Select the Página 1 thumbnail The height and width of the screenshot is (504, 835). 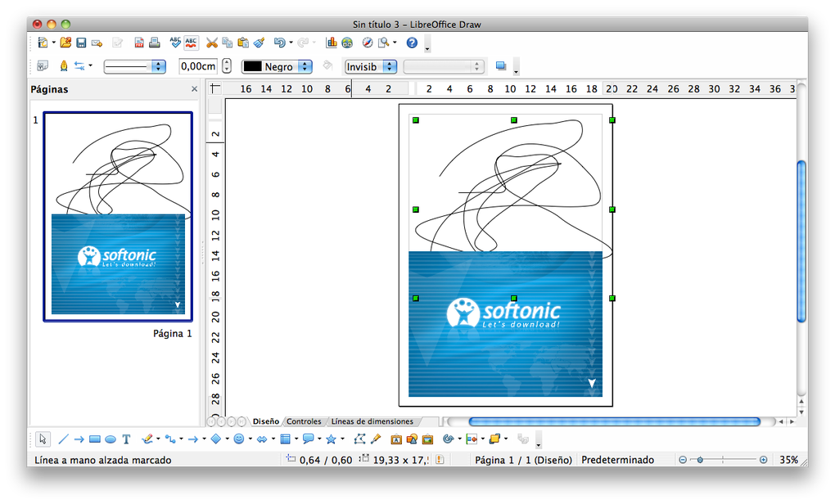tap(118, 217)
